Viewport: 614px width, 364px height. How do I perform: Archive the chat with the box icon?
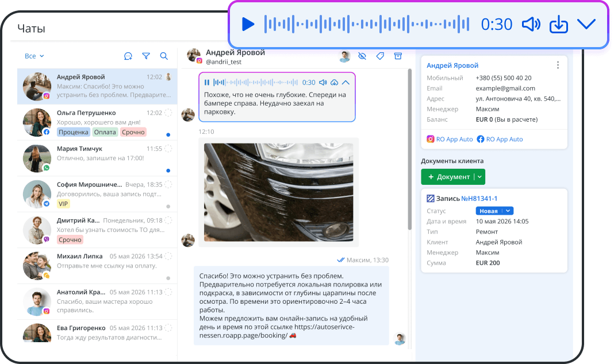[x=398, y=56]
